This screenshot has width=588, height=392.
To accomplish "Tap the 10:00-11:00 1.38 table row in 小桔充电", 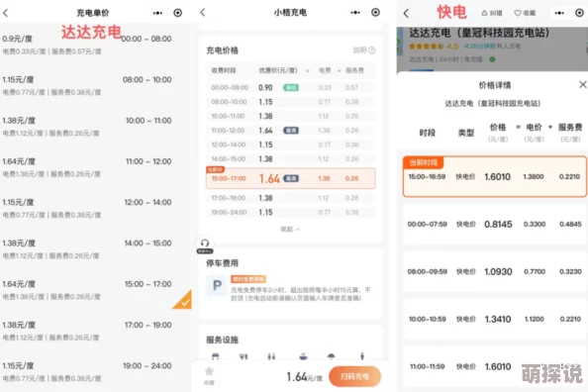I will click(x=291, y=116).
